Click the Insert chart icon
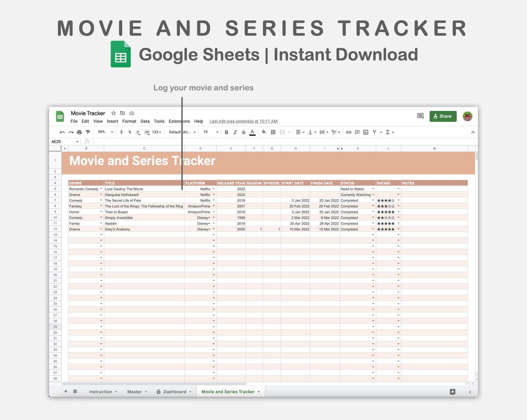This screenshot has height=420, width=527. tap(365, 132)
